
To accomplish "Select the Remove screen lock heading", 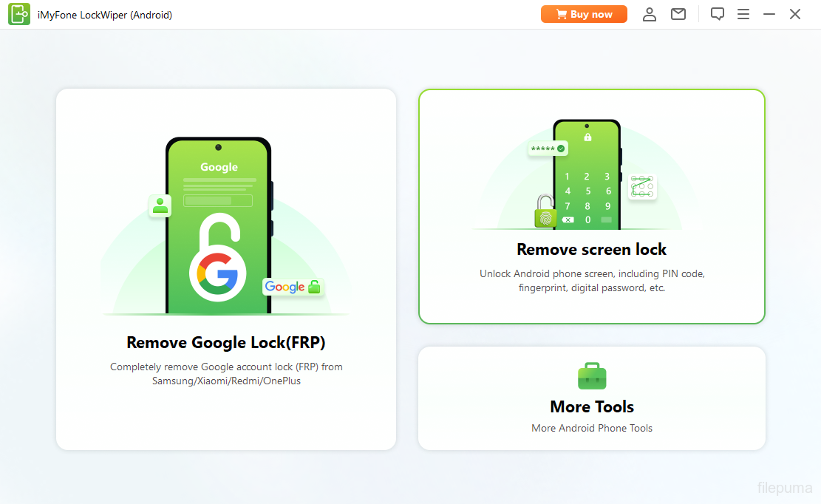I will click(591, 249).
